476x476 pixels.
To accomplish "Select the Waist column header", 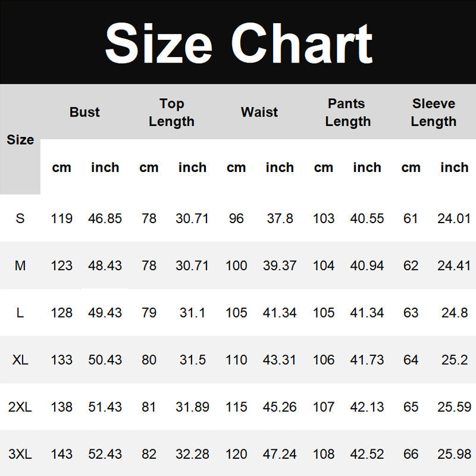I will coord(259,112).
